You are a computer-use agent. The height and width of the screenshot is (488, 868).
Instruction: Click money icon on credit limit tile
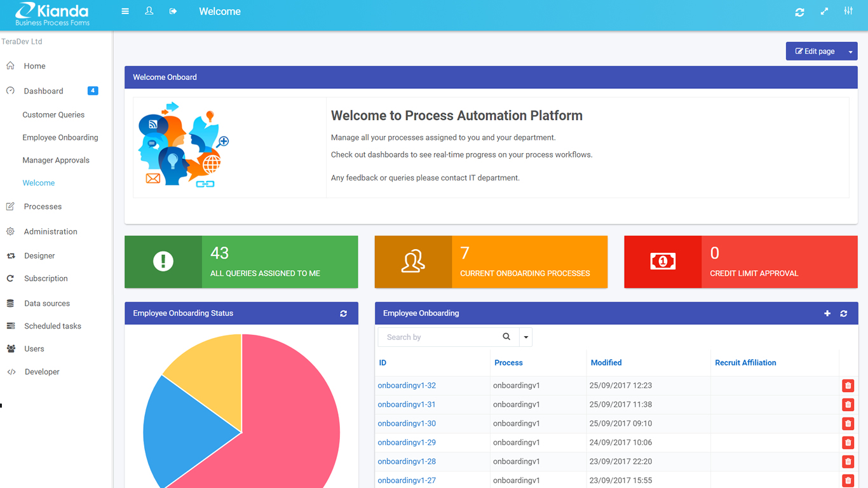pyautogui.click(x=663, y=261)
